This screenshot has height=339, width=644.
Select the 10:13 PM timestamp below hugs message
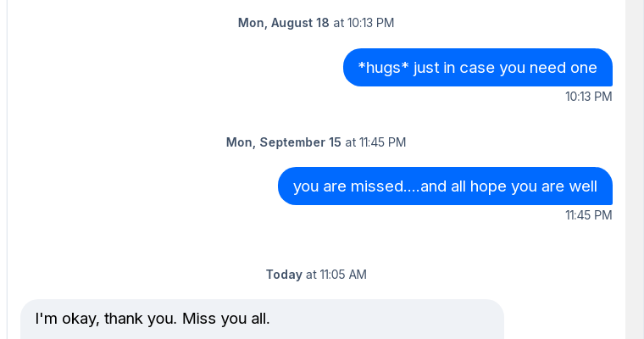tap(588, 97)
